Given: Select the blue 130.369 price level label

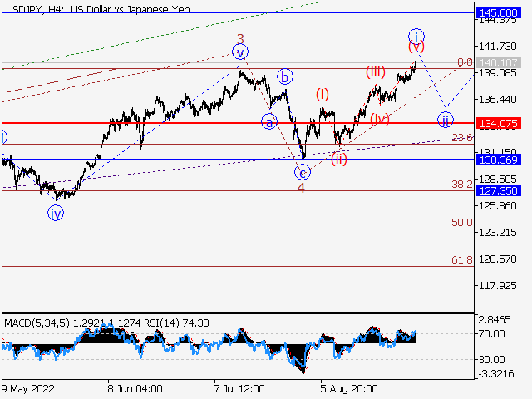Looking at the screenshot, I should tap(498, 160).
